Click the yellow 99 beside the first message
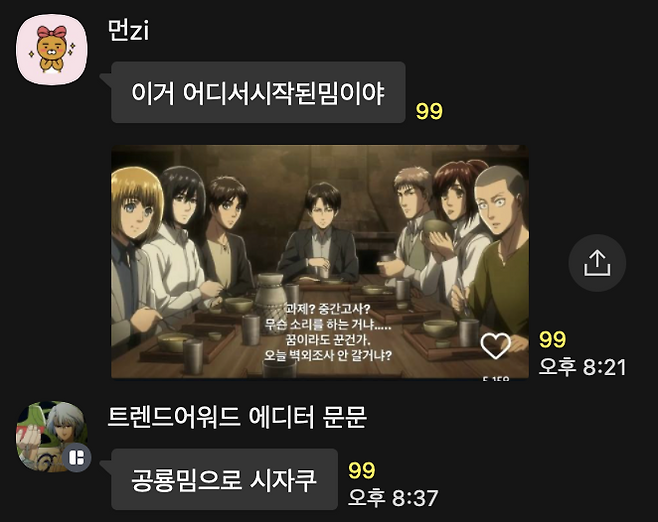This screenshot has width=658, height=522. 429,111
